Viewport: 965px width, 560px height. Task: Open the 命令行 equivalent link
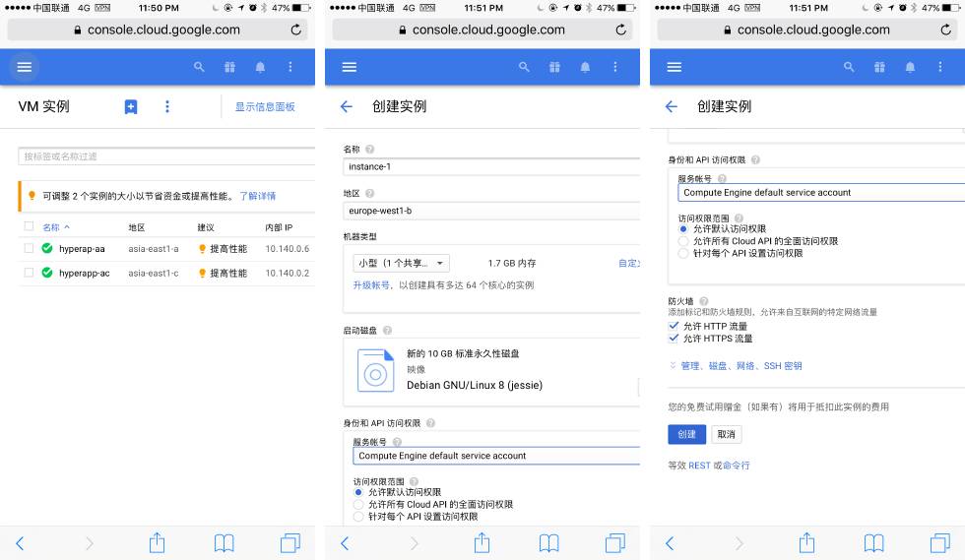[737, 466]
